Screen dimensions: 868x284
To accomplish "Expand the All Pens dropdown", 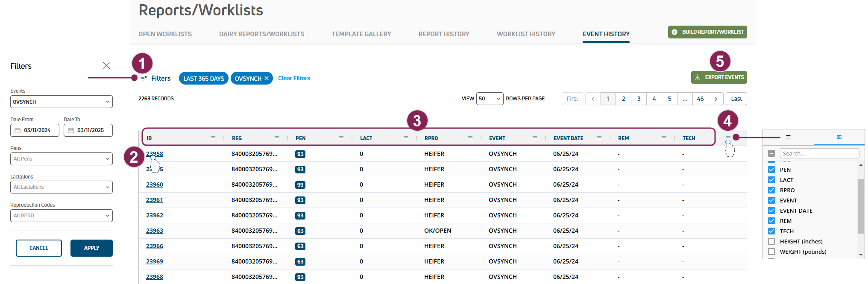I will (61, 159).
